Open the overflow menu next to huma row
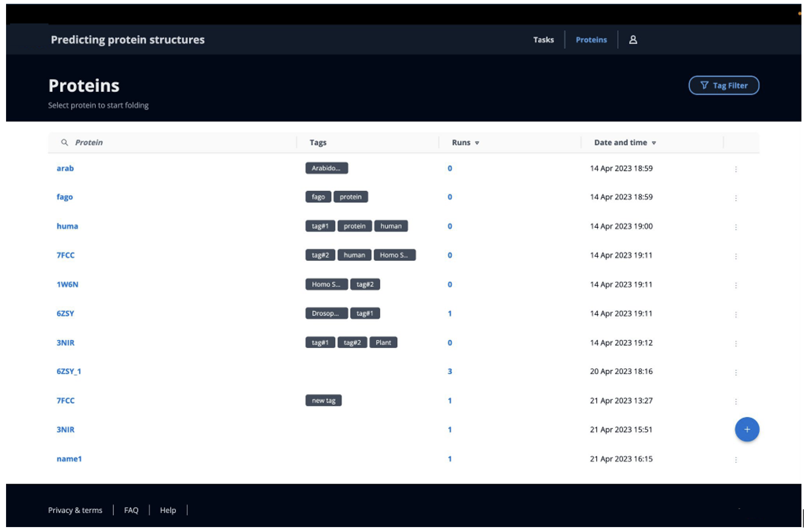The height and width of the screenshot is (532, 806). [x=736, y=227]
